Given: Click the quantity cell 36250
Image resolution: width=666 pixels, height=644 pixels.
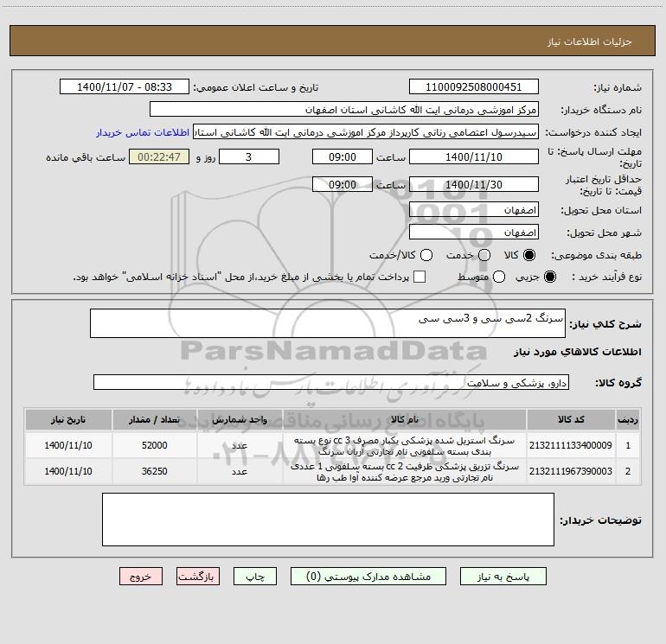Looking at the screenshot, I should click(154, 471).
